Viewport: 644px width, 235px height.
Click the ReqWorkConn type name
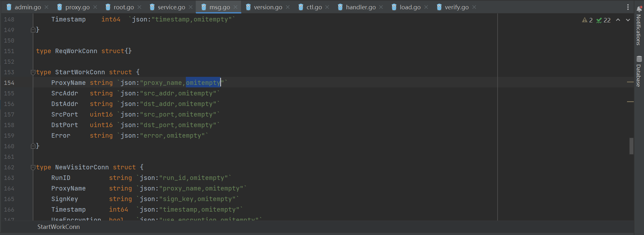pyautogui.click(x=76, y=51)
